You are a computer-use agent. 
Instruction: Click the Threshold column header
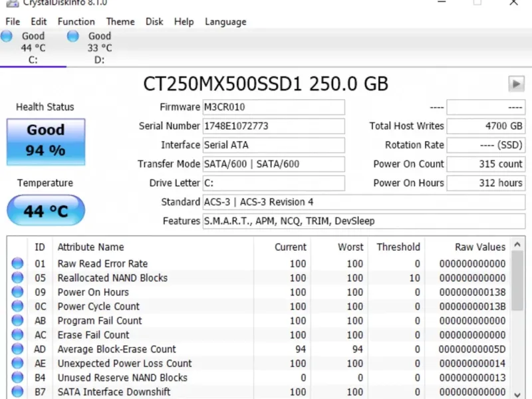point(396,247)
